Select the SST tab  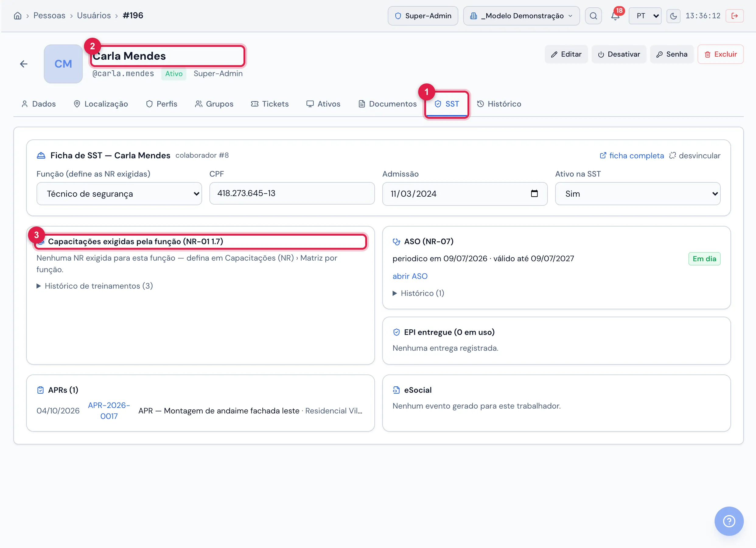coord(447,104)
